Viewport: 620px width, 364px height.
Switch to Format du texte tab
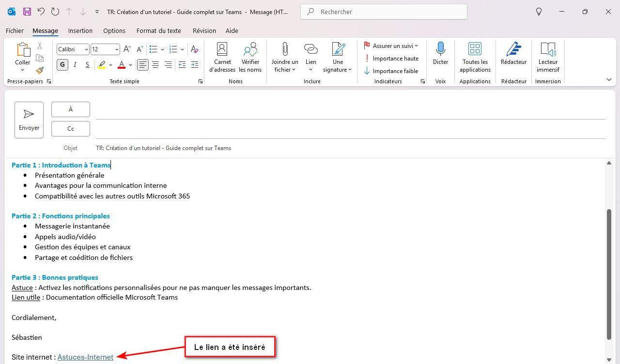pyautogui.click(x=159, y=30)
